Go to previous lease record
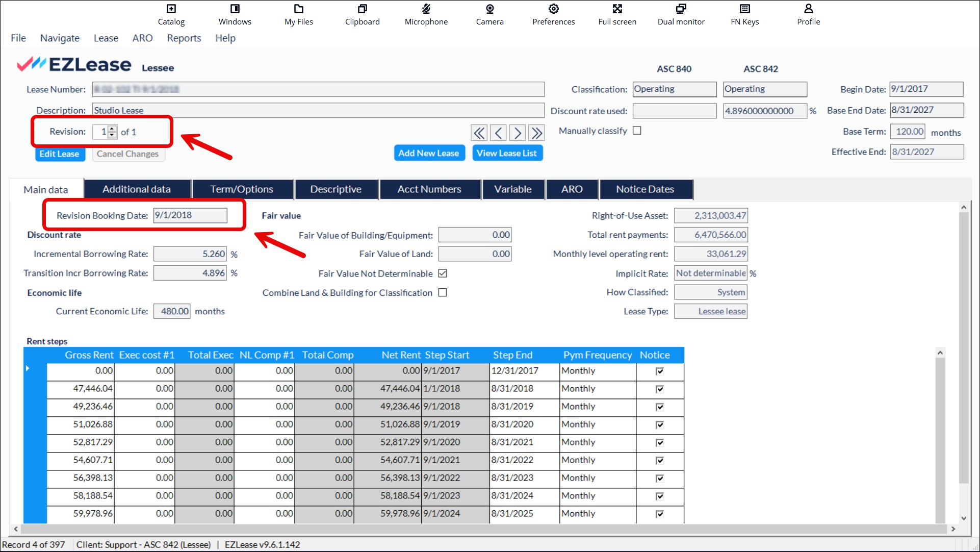 coord(498,133)
